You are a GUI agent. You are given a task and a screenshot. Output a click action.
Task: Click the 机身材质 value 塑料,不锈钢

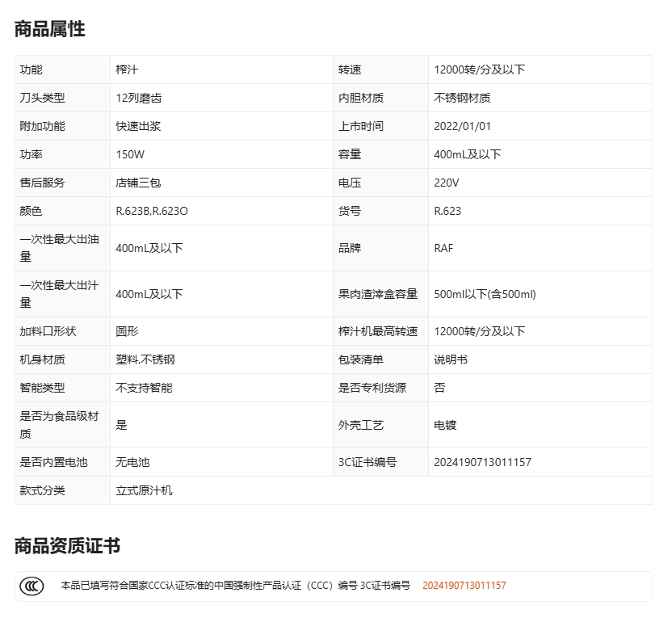(x=145, y=359)
